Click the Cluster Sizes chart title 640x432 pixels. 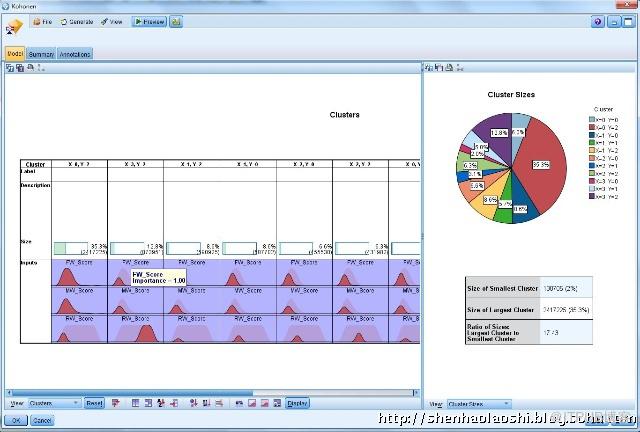pyautogui.click(x=511, y=94)
